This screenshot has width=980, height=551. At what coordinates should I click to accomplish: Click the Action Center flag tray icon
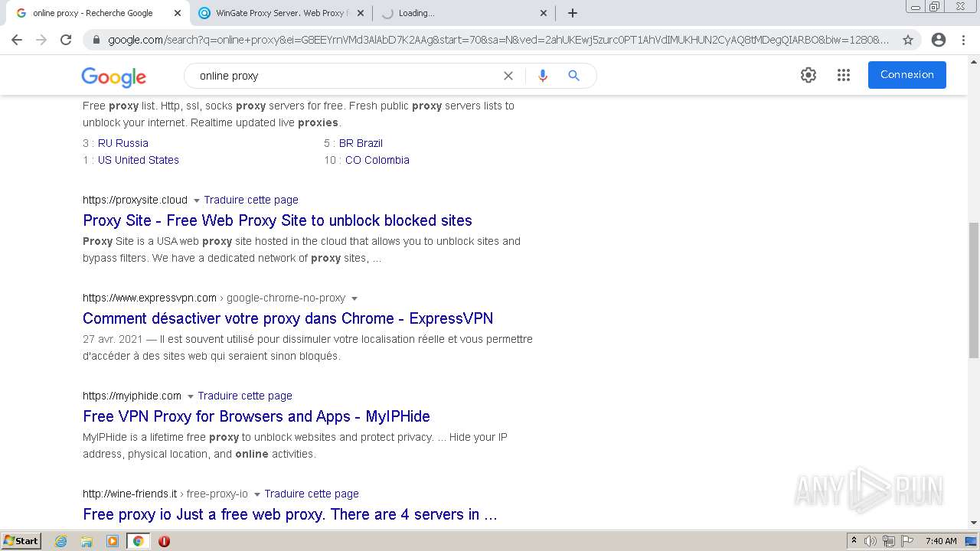point(906,541)
